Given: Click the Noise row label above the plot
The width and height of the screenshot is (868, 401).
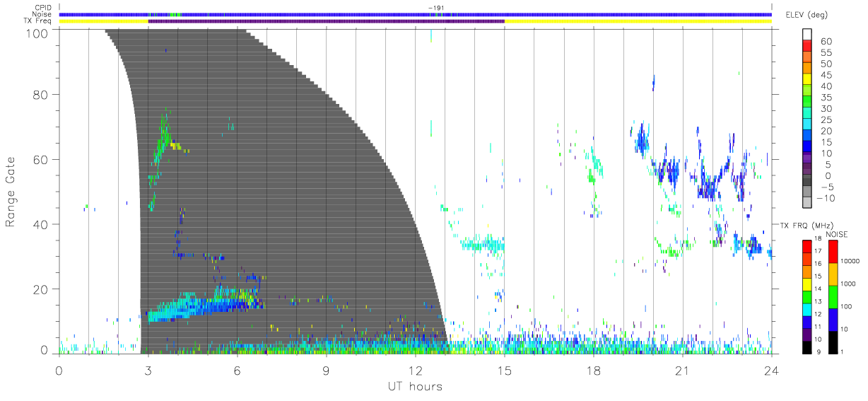Looking at the screenshot, I should tap(42, 14).
